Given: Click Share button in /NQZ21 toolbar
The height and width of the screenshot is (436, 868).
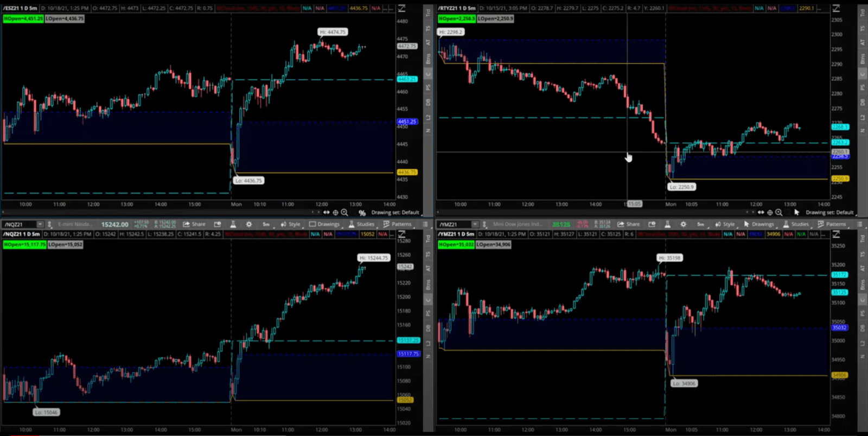Looking at the screenshot, I should pyautogui.click(x=194, y=224).
